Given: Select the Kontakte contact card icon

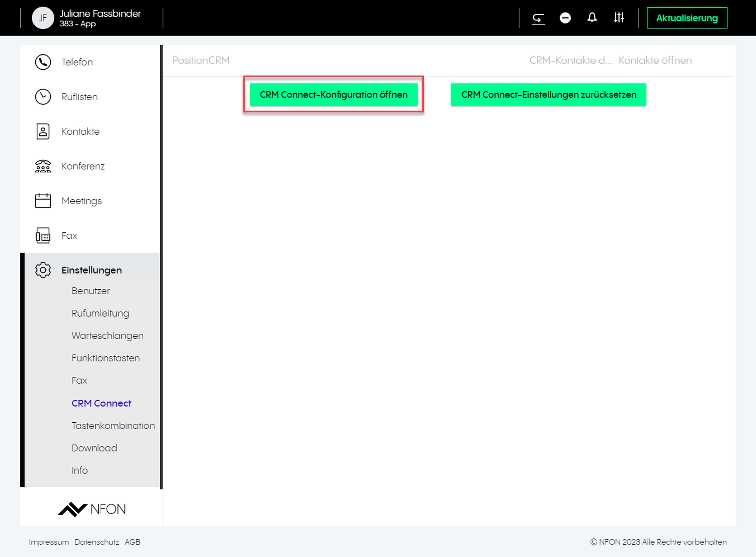Looking at the screenshot, I should click(43, 132).
